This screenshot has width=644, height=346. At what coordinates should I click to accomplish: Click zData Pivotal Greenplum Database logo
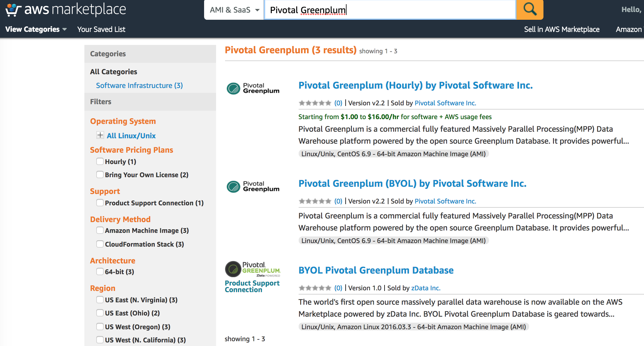coord(253,269)
